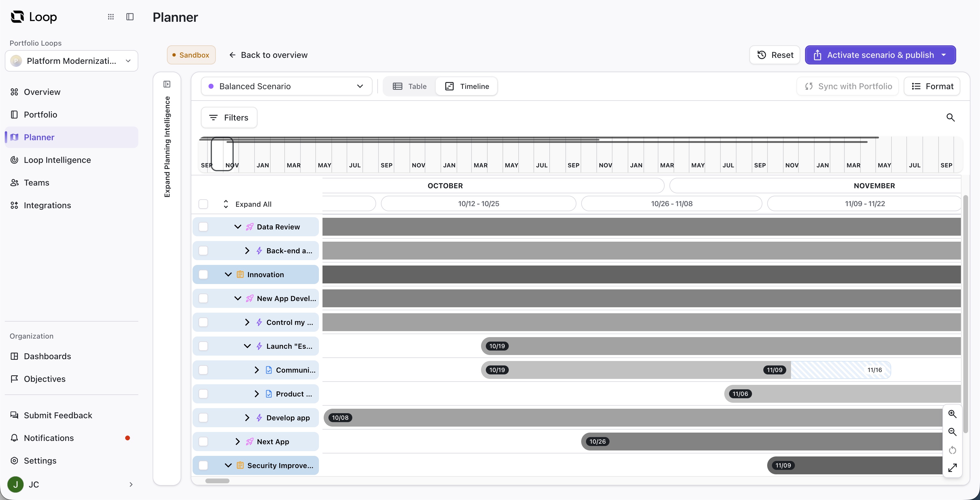This screenshot has width=980, height=500.
Task: Open the Activate scenario dropdown arrow
Action: click(944, 55)
